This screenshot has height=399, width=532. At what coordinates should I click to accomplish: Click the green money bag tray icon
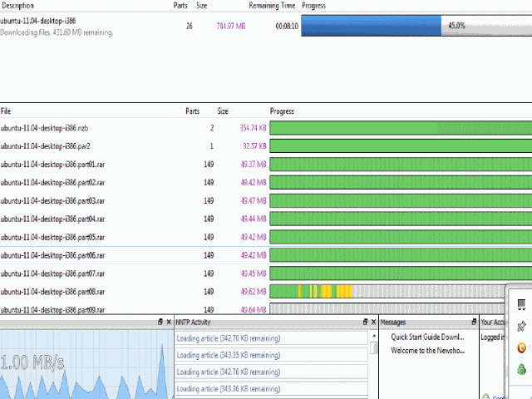pos(521,369)
